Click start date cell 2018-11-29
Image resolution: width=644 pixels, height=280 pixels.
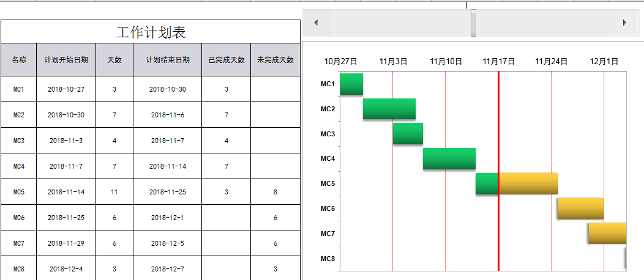[x=66, y=243]
